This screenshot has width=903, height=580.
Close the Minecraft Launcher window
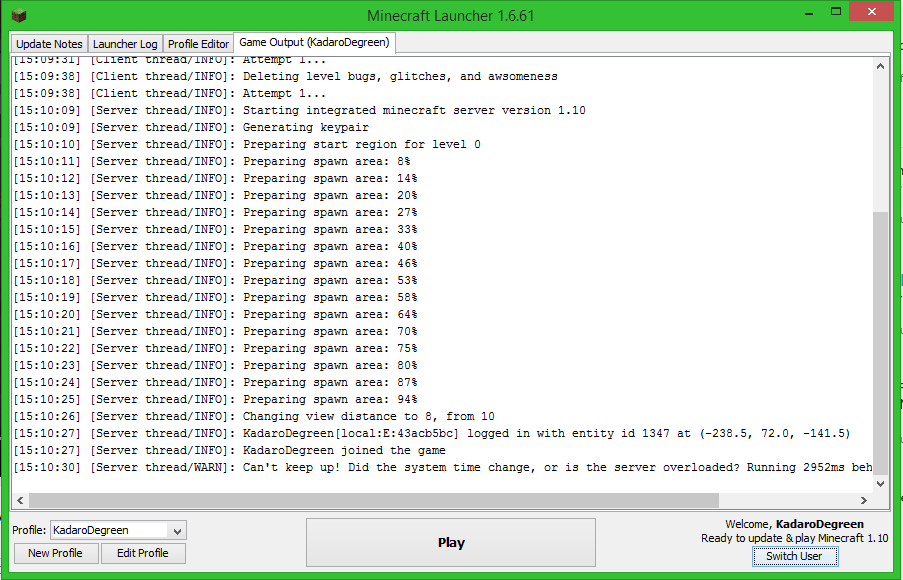(x=871, y=12)
